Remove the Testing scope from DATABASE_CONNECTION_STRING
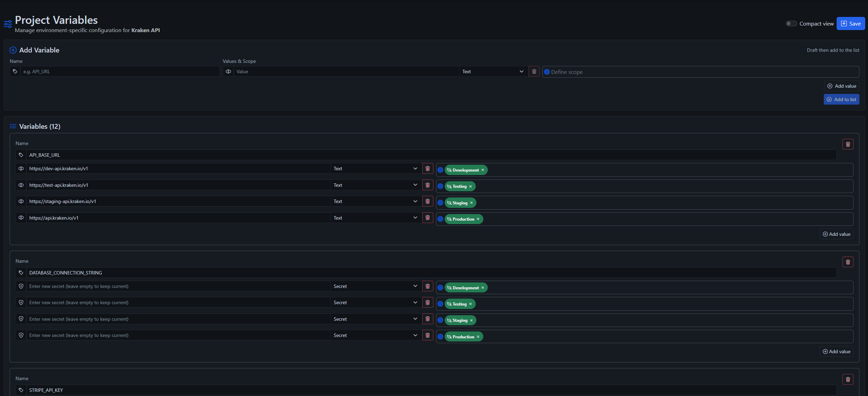 point(470,304)
